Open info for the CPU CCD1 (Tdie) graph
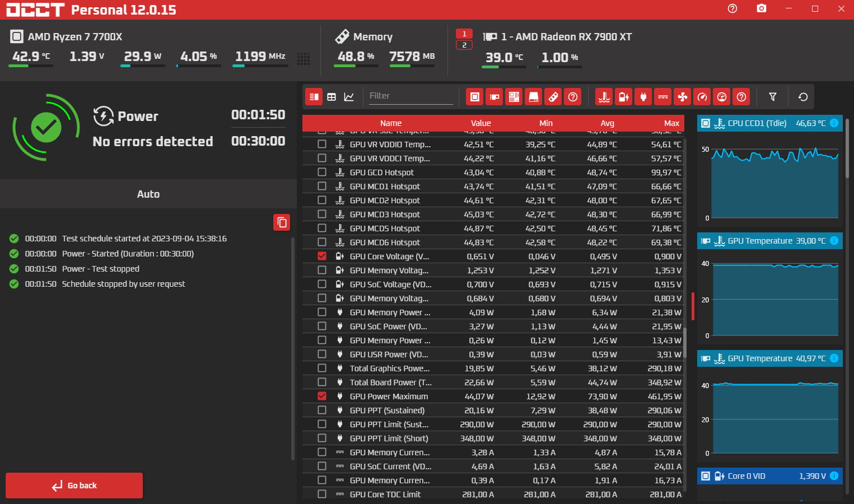This screenshot has height=504, width=854. (834, 123)
